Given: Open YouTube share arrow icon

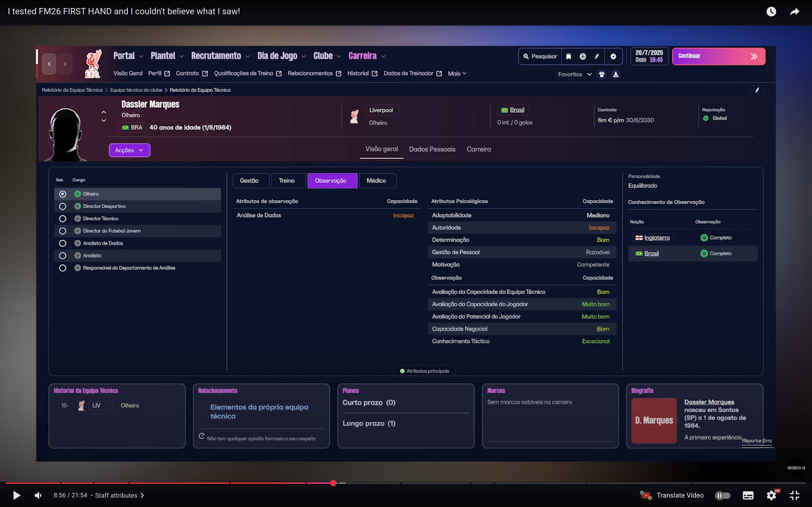Looking at the screenshot, I should click(x=794, y=12).
